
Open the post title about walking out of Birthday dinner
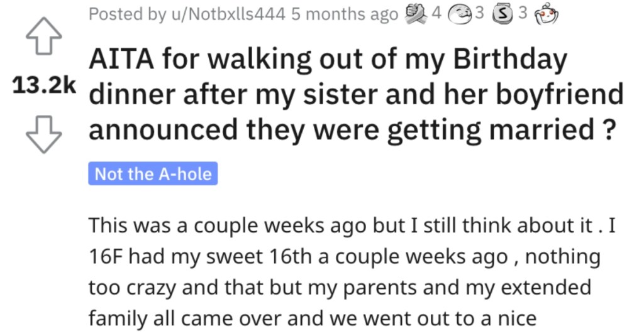tap(356, 94)
